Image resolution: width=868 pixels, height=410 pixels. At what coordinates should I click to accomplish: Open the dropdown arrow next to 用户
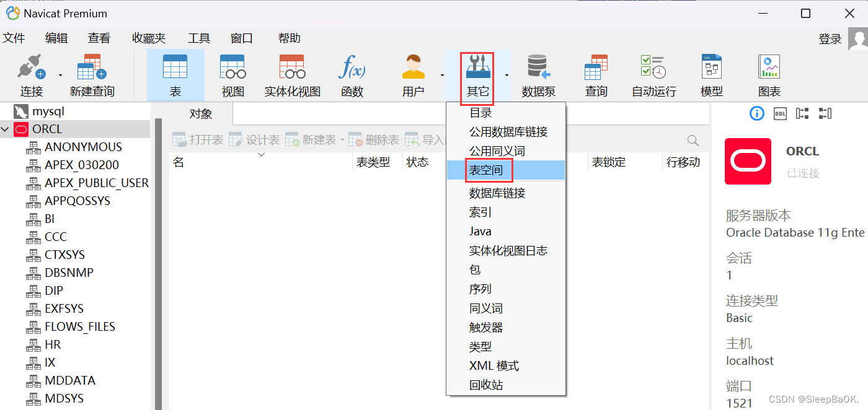tap(442, 76)
